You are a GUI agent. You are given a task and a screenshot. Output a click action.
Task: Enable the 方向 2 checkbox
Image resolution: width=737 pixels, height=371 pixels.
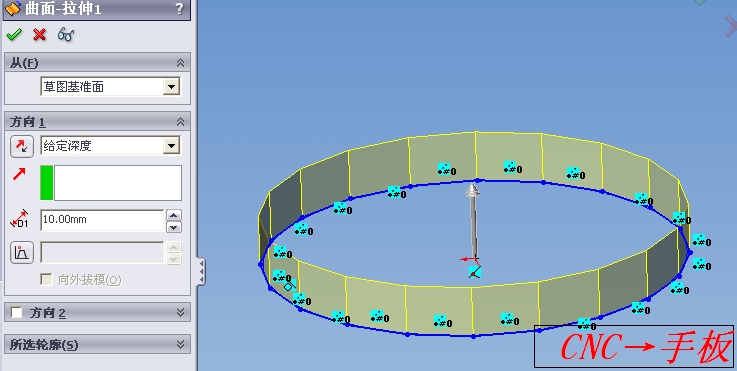[17, 313]
